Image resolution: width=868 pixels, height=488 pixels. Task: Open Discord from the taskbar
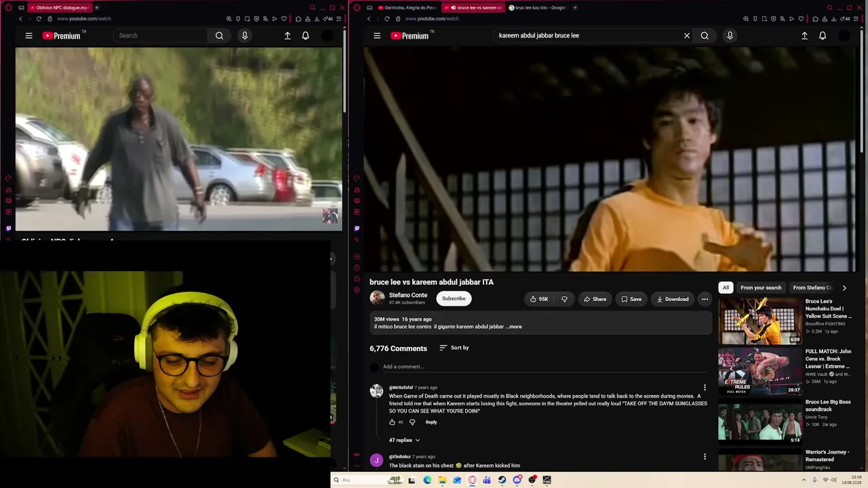tap(517, 480)
